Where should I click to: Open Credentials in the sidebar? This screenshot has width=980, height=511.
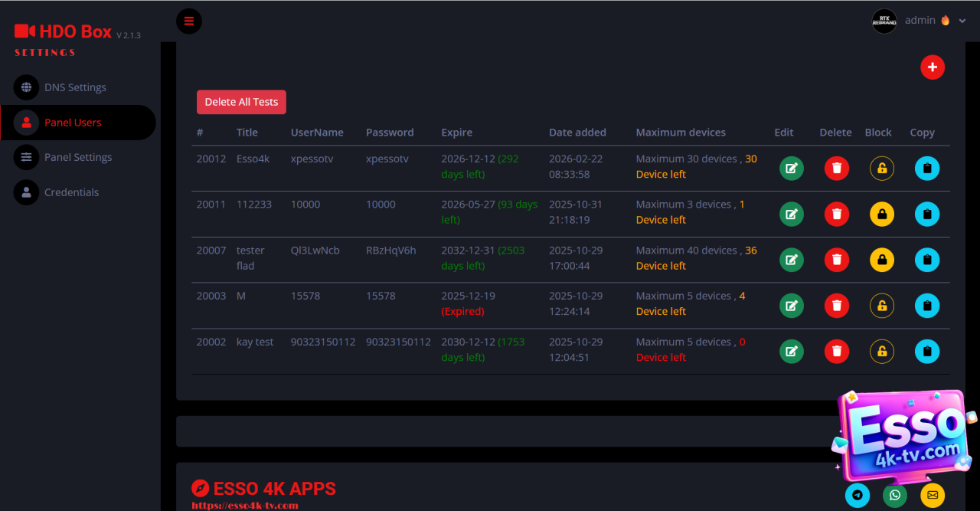(x=71, y=192)
